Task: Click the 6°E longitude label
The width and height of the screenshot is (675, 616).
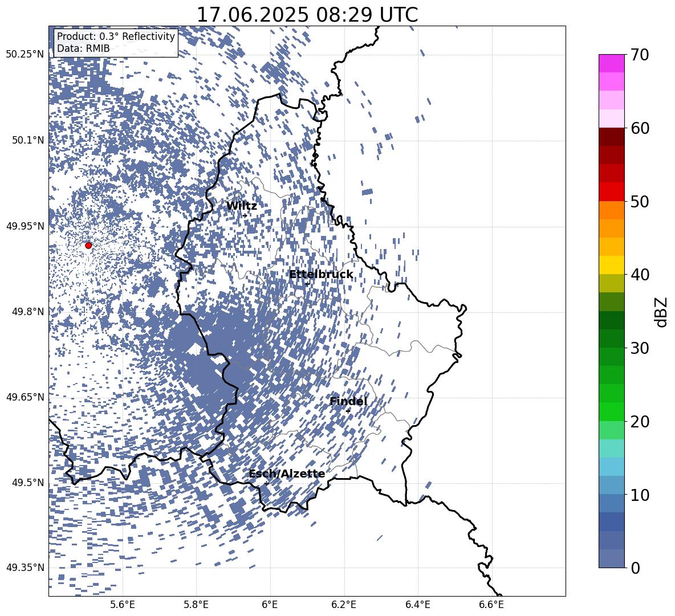Action: (x=270, y=605)
